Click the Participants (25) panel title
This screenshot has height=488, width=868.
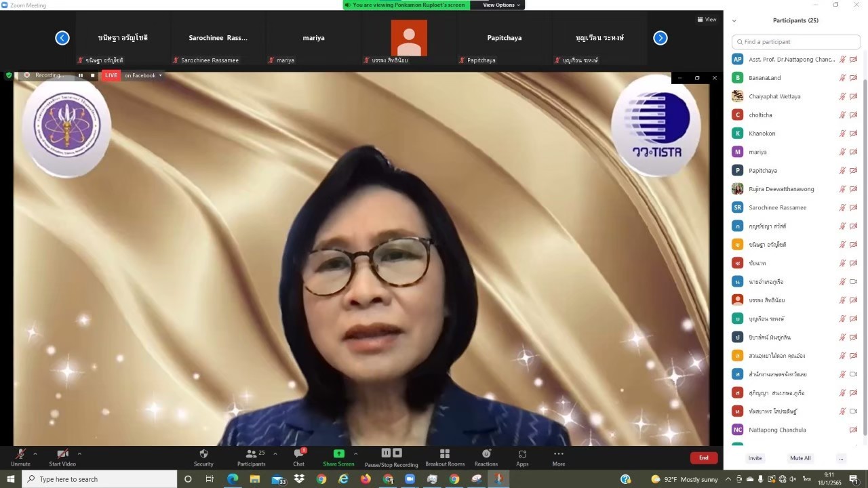tap(795, 20)
